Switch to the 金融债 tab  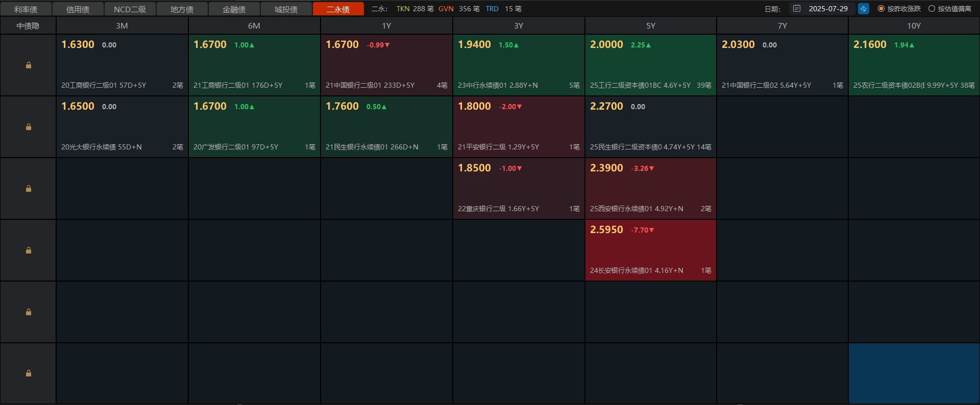point(234,9)
